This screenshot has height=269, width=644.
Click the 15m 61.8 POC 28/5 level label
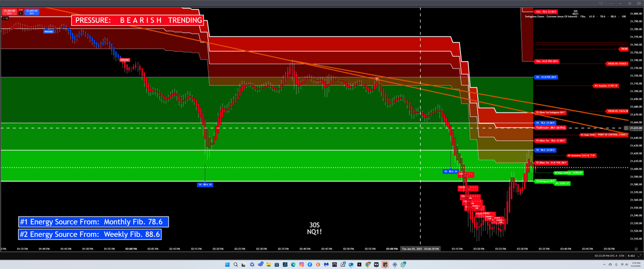click(x=546, y=62)
